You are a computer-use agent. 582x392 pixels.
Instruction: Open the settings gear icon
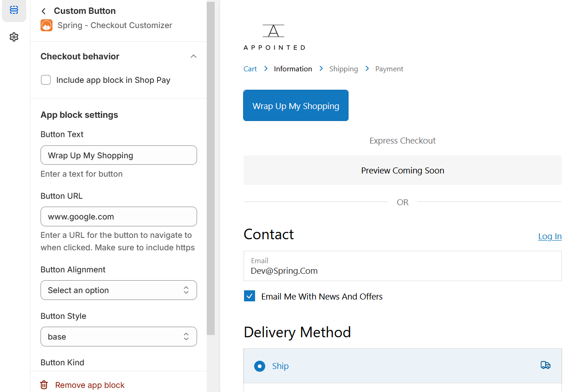(x=14, y=37)
